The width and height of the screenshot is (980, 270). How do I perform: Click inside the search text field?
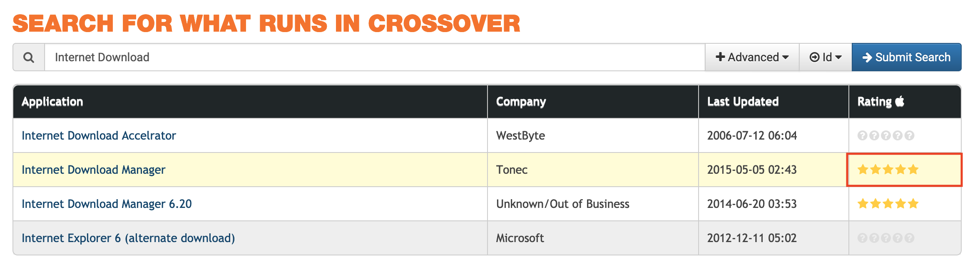tap(250, 57)
